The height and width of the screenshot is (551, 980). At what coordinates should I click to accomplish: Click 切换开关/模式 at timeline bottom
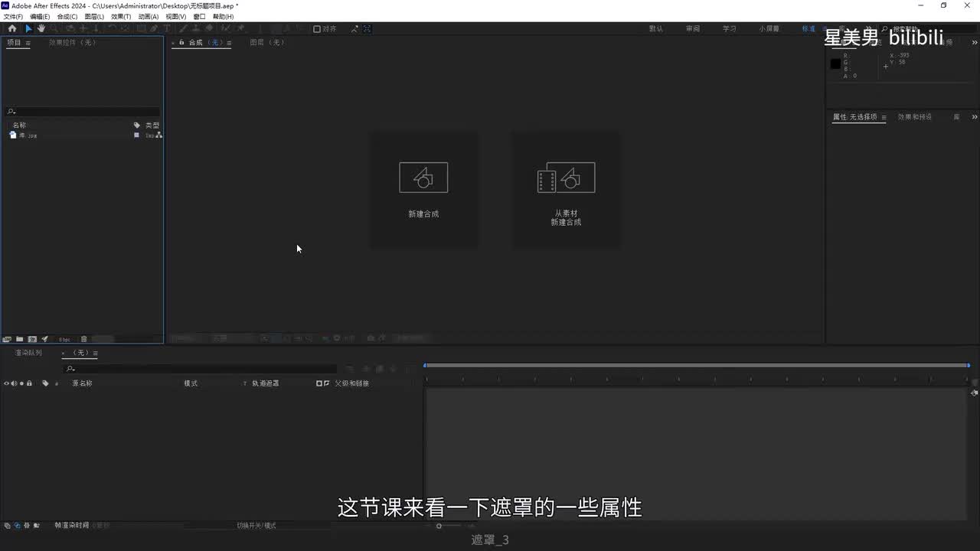[256, 526]
